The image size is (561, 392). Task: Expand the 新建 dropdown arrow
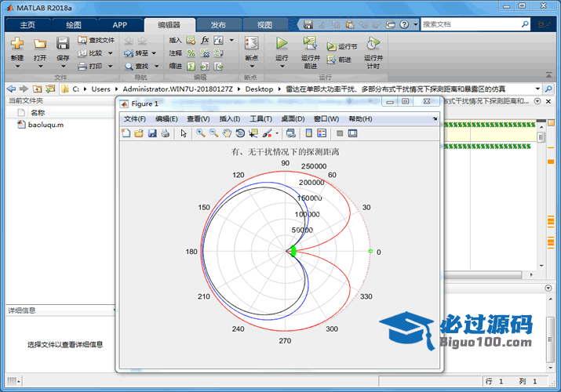17,66
